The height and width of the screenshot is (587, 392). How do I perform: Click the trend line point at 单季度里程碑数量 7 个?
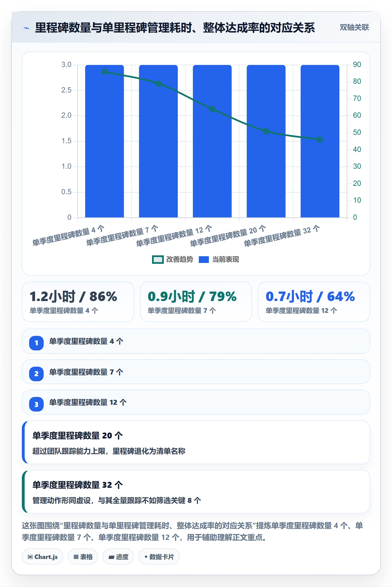[158, 84]
